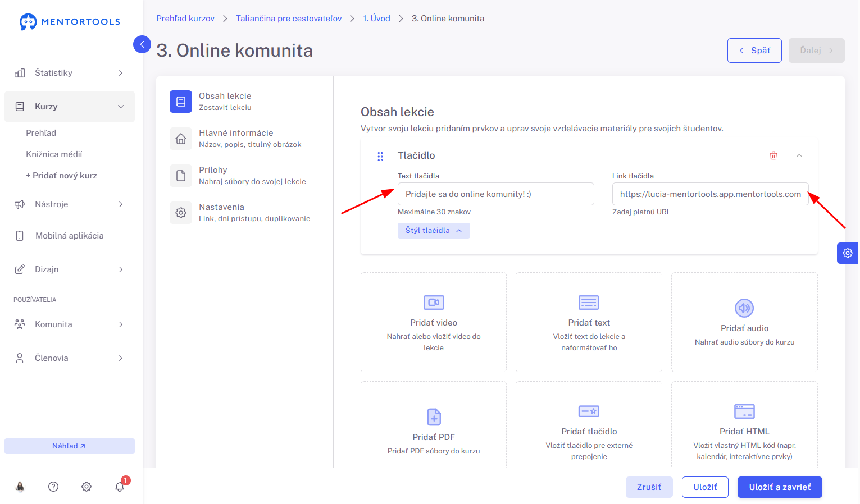Open the help question mark icon

tap(53, 487)
